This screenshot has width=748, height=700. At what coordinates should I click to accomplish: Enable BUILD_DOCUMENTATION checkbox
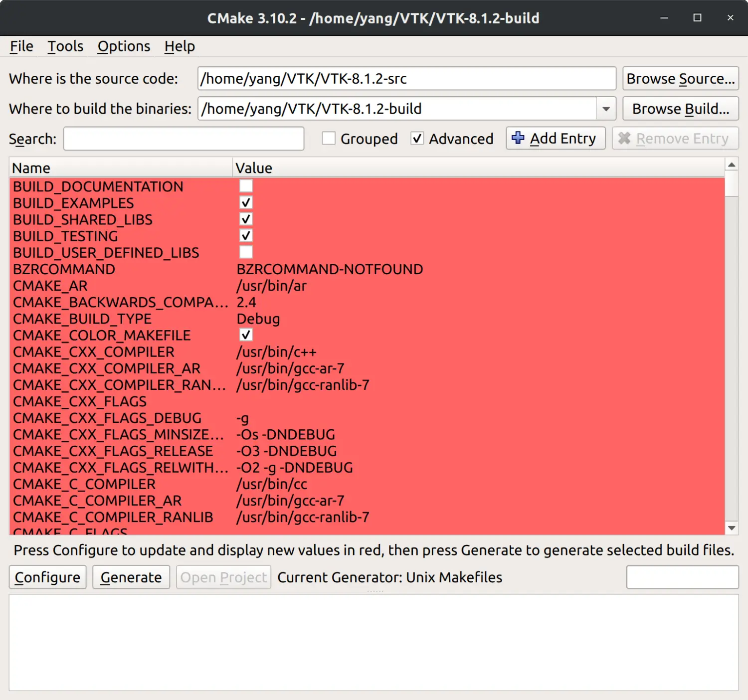tap(246, 186)
